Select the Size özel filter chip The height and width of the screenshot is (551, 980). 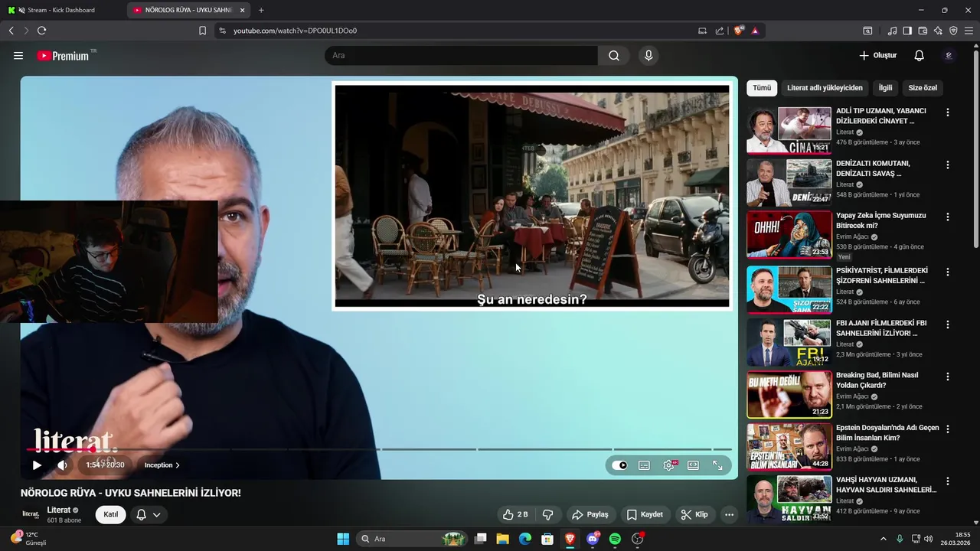click(x=923, y=88)
